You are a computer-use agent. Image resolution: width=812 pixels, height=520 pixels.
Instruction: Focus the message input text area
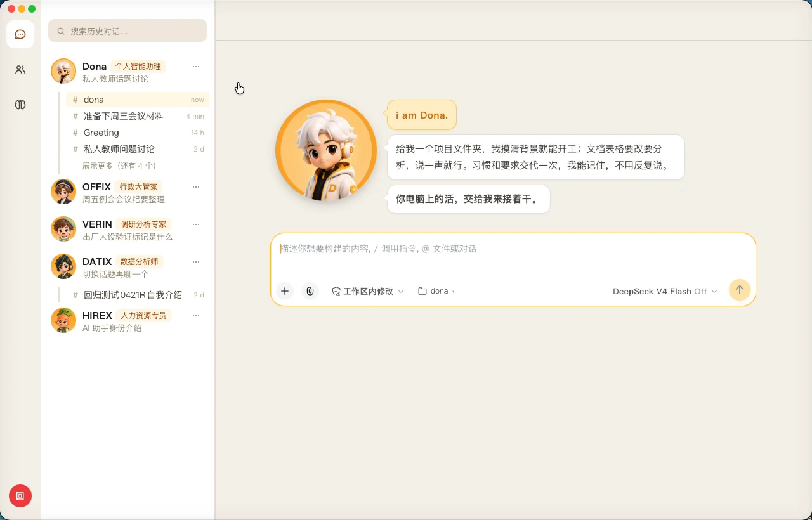513,254
